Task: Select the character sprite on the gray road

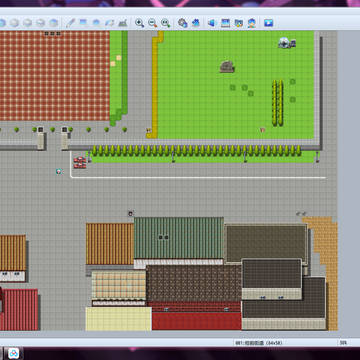Action: coord(59,171)
